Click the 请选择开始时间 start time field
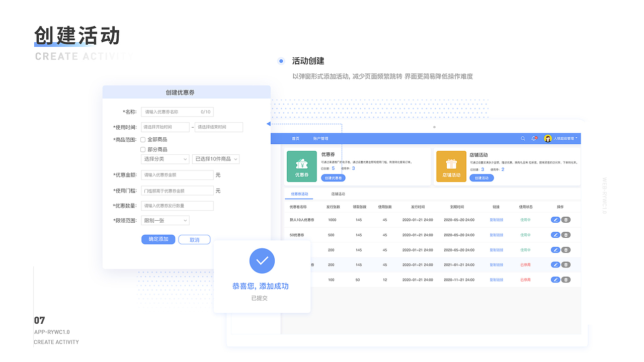The height and width of the screenshot is (362, 644). coord(165,127)
